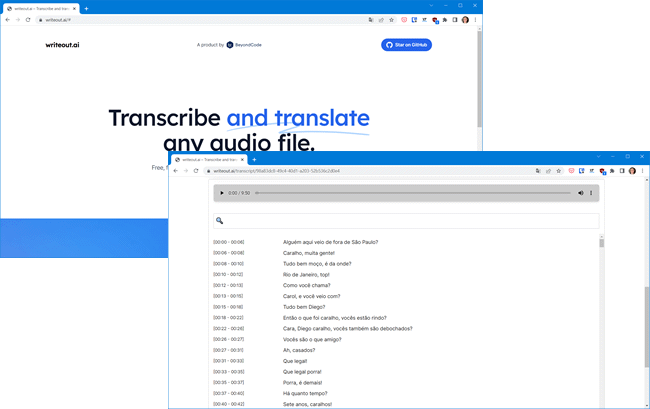The height and width of the screenshot is (409, 650).
Task: Open audio player more options menu
Action: [591, 193]
